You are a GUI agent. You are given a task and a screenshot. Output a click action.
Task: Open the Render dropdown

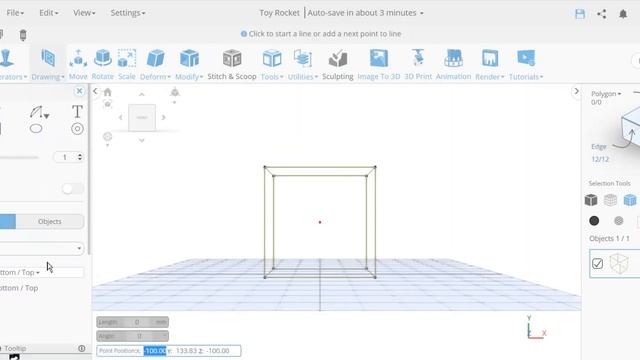pyautogui.click(x=489, y=64)
